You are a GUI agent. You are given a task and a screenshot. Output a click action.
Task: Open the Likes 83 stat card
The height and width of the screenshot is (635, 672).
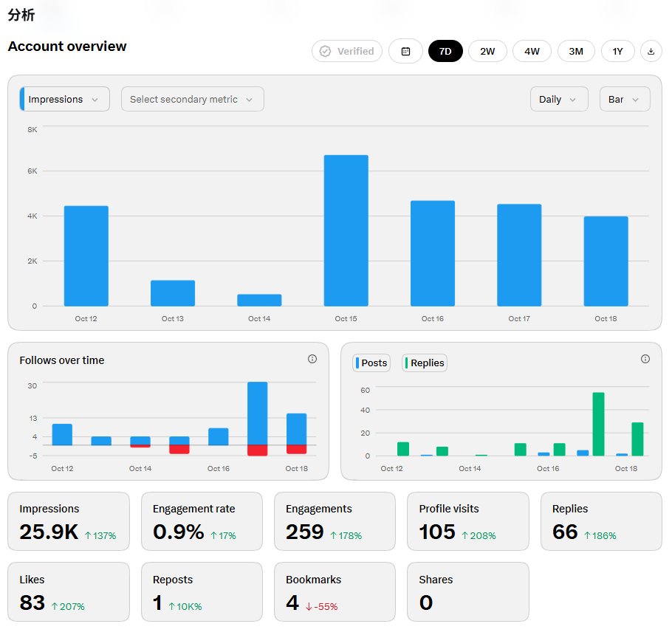click(x=69, y=591)
